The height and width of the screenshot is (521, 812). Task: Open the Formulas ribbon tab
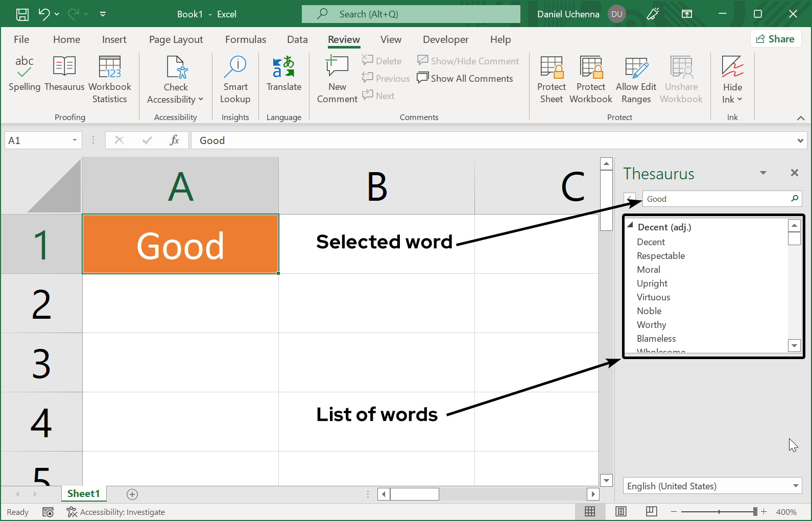(x=246, y=39)
